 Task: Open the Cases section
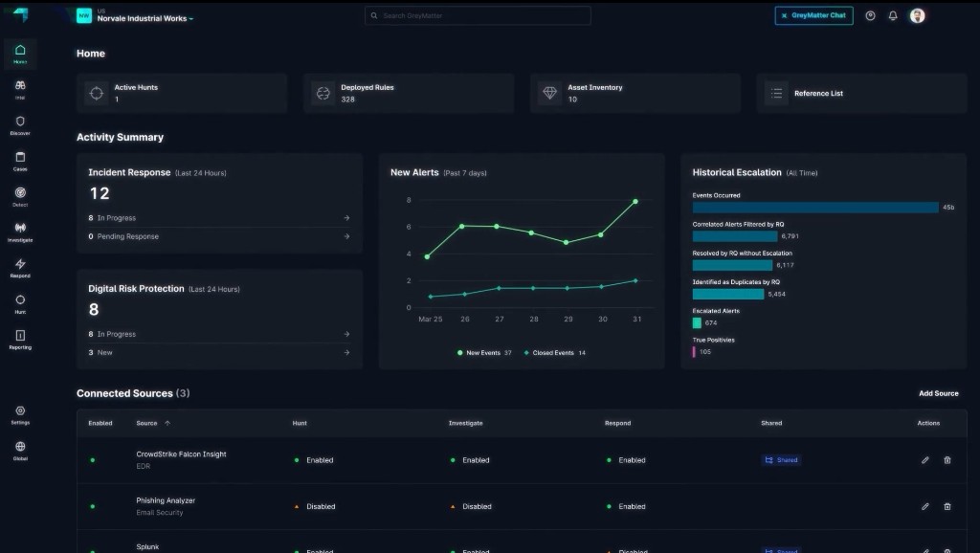(20, 161)
